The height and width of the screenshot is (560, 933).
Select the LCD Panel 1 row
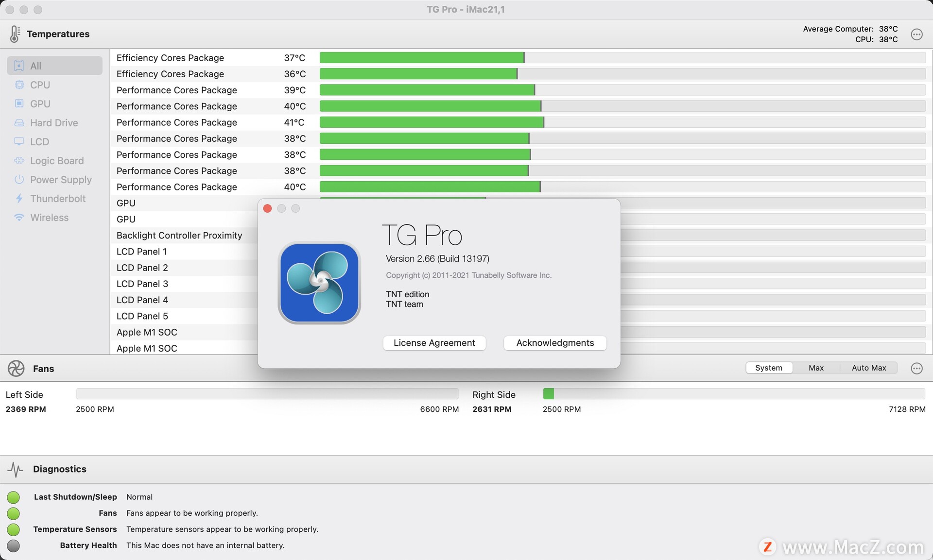[185, 251]
